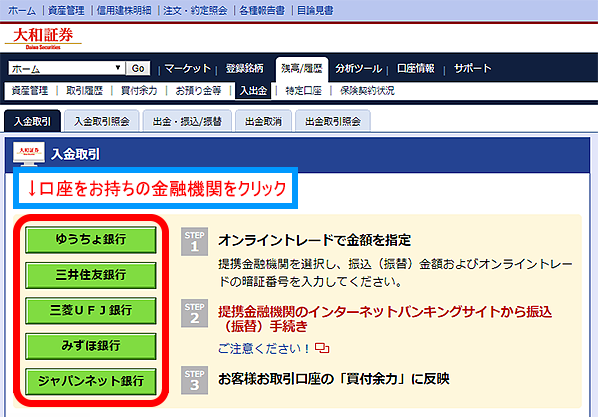Go to 取引履歴 in the submenu
The width and height of the screenshot is (598, 417).
(x=84, y=90)
